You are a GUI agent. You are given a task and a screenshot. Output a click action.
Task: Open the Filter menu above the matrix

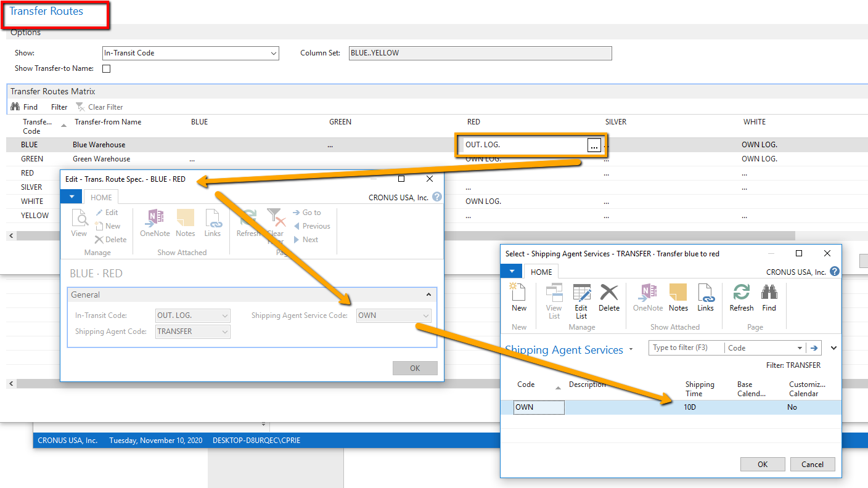(x=59, y=107)
